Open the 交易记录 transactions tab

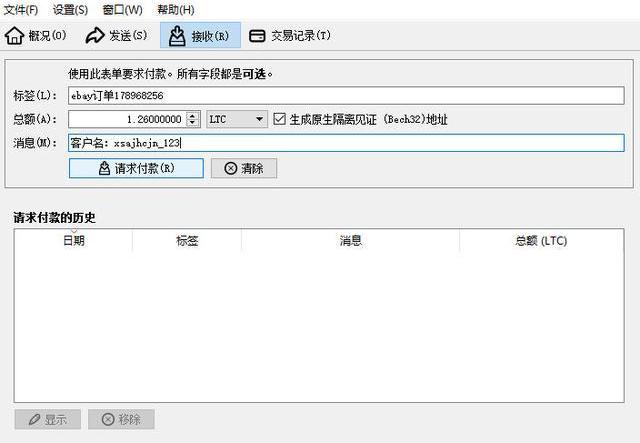click(x=290, y=36)
